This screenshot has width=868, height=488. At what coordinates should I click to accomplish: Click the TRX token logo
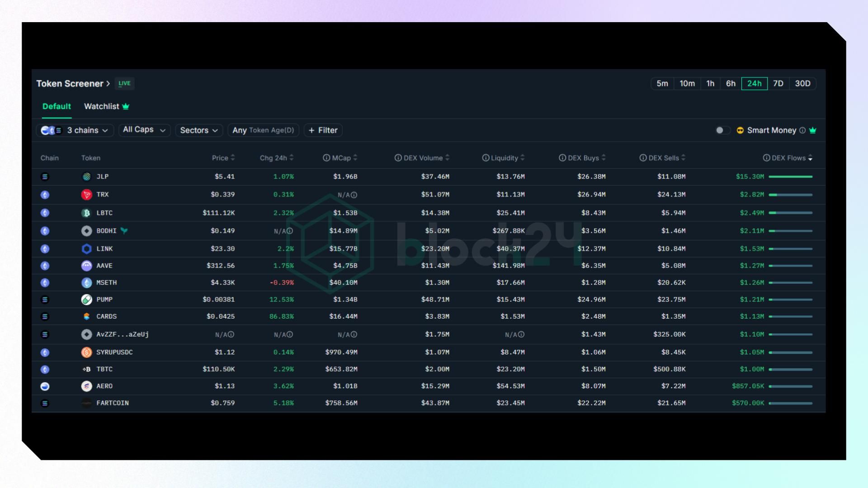pos(86,195)
